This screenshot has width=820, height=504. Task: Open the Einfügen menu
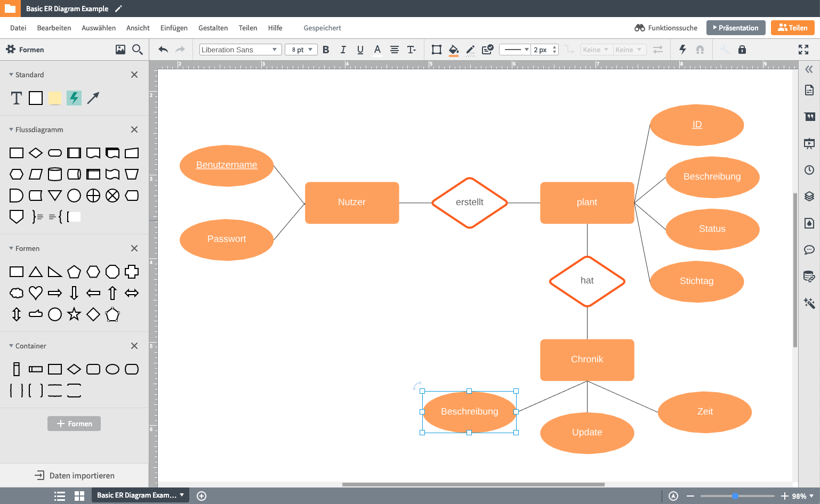click(174, 28)
